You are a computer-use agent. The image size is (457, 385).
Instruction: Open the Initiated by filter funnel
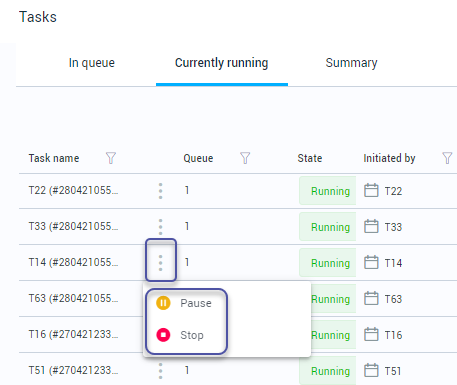[447, 158]
